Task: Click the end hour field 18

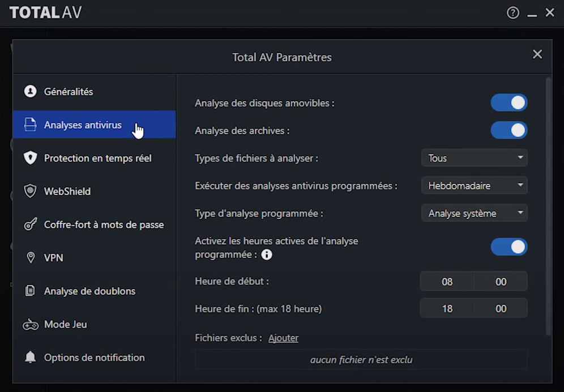Action: 447,309
